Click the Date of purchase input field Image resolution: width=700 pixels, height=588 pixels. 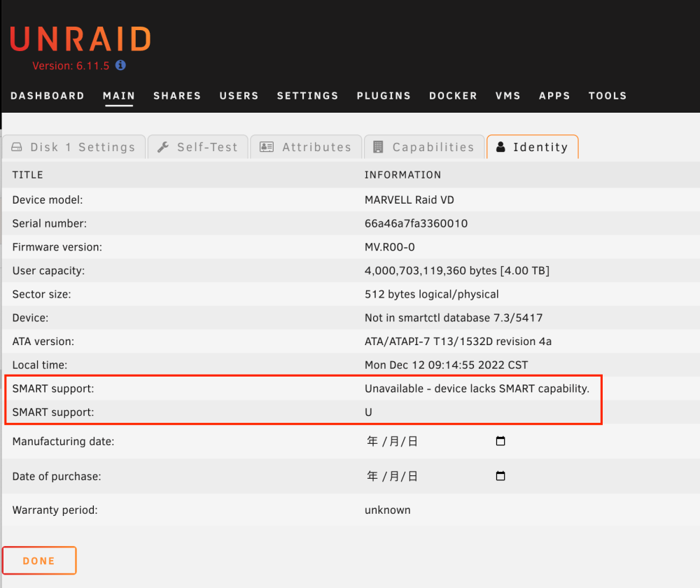(x=435, y=476)
